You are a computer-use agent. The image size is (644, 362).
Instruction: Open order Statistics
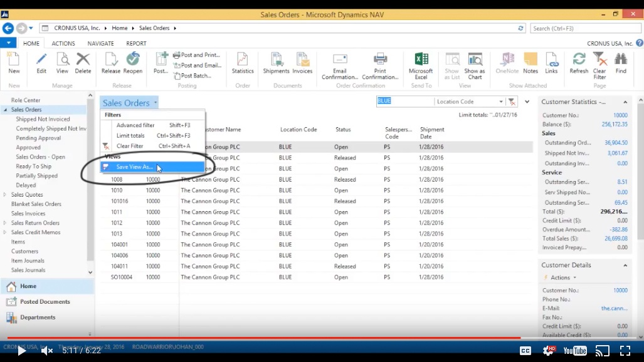coord(243,63)
